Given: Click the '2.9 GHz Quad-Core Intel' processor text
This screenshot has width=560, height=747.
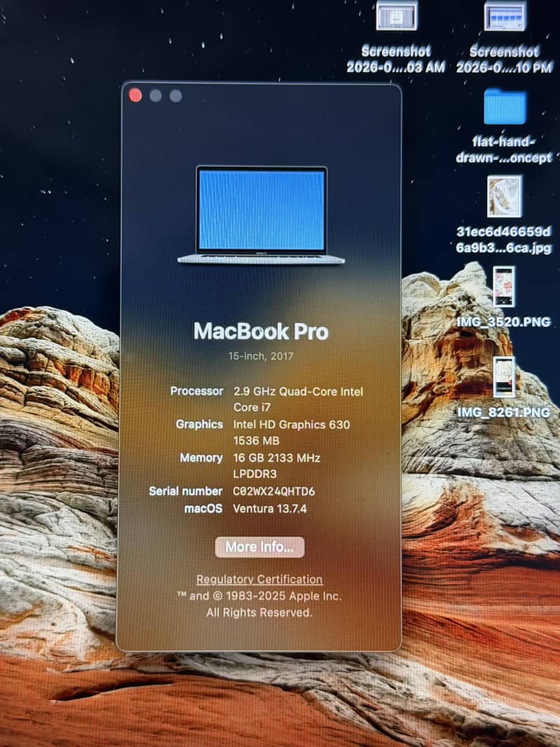Looking at the screenshot, I should pyautogui.click(x=299, y=392).
